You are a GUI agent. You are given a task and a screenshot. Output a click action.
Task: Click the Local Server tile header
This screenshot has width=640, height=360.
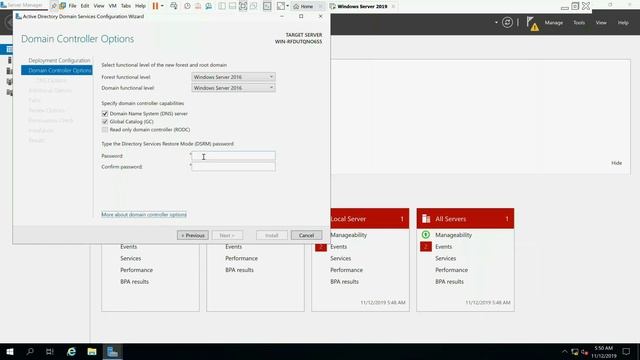369,219
